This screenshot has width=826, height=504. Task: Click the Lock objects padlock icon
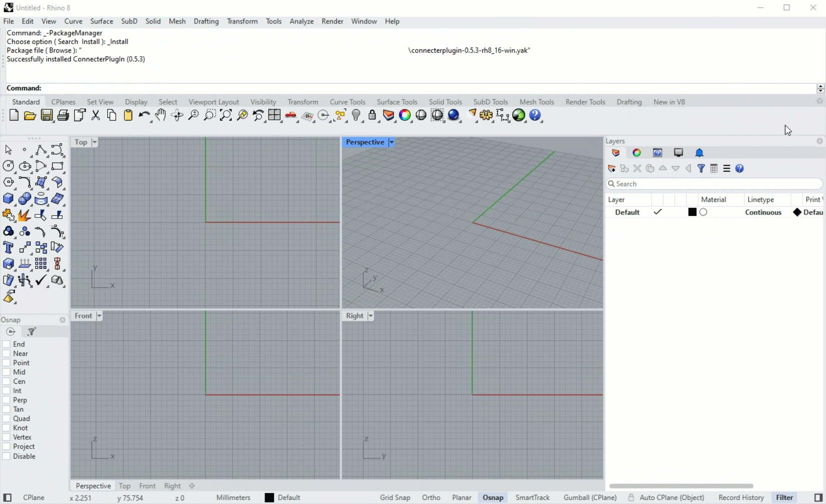(x=372, y=115)
